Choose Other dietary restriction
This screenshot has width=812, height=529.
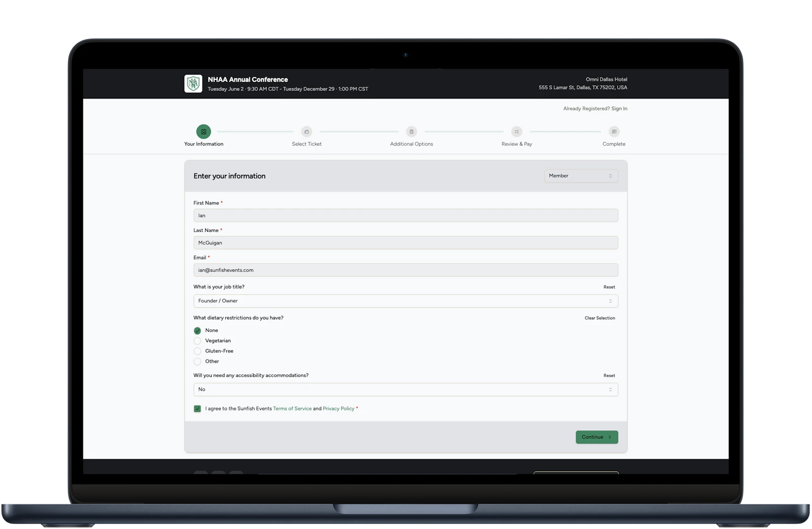[197, 362]
